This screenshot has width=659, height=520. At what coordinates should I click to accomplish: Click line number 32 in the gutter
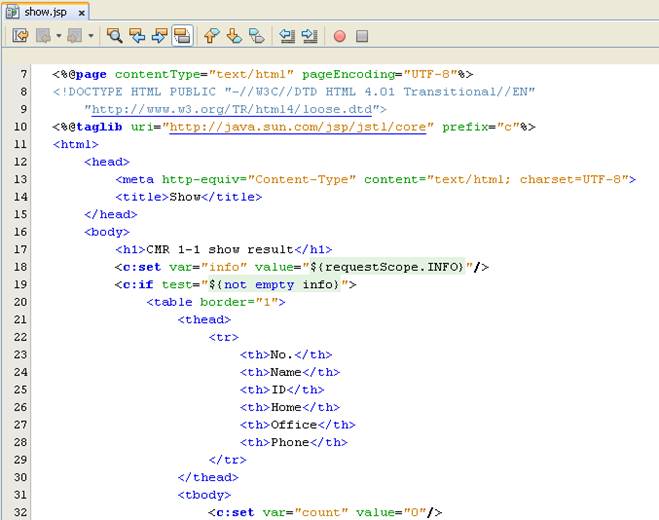20,512
